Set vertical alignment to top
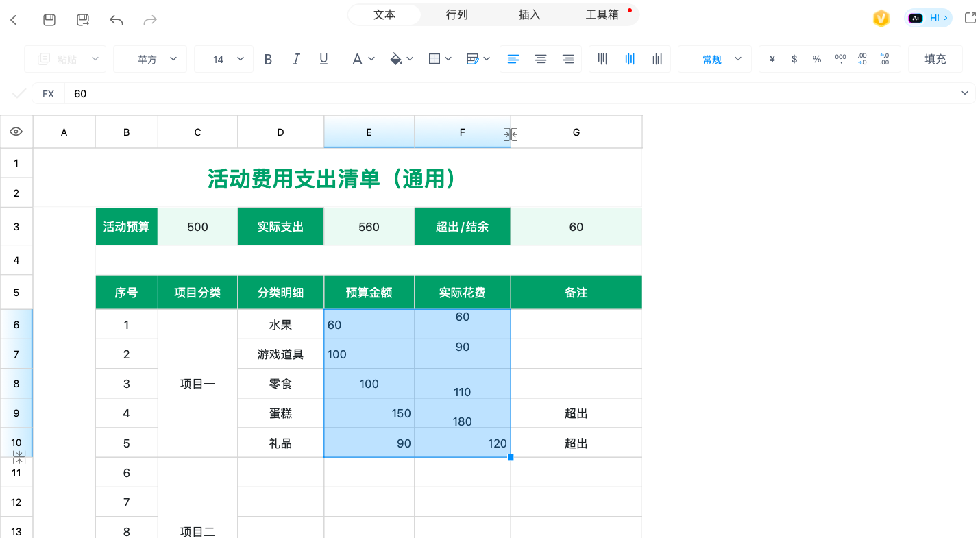Viewport: 980px width, 538px height. (602, 60)
